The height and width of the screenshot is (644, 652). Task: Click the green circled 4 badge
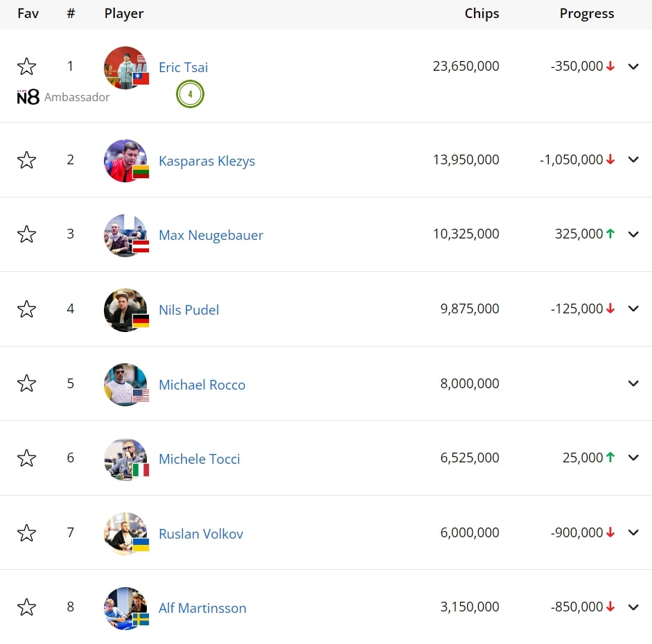click(x=190, y=94)
